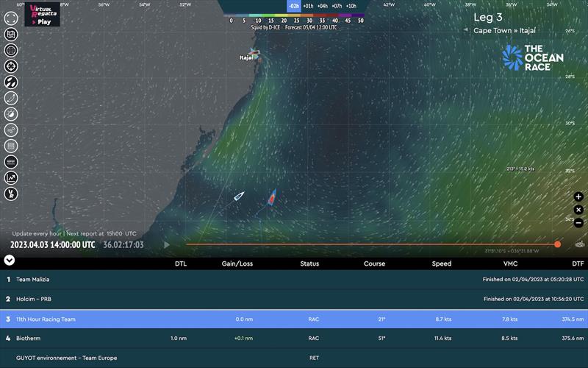This screenshot has width=588, height=368.
Task: Click 11th Hour Racing's 374.5 nm DTF
Action: tap(573, 319)
